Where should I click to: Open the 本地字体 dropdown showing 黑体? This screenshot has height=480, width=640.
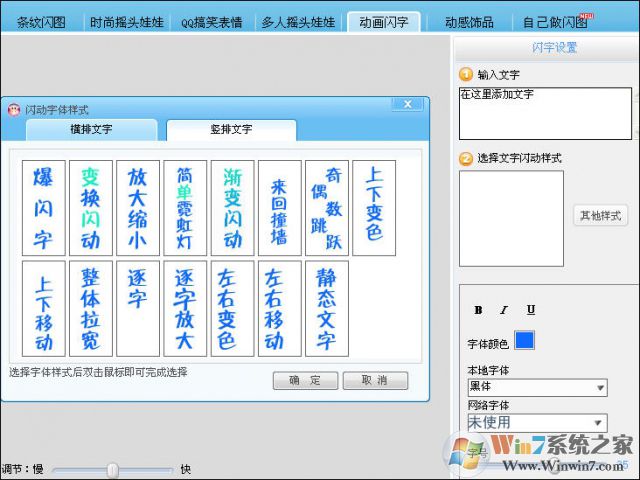[537, 387]
